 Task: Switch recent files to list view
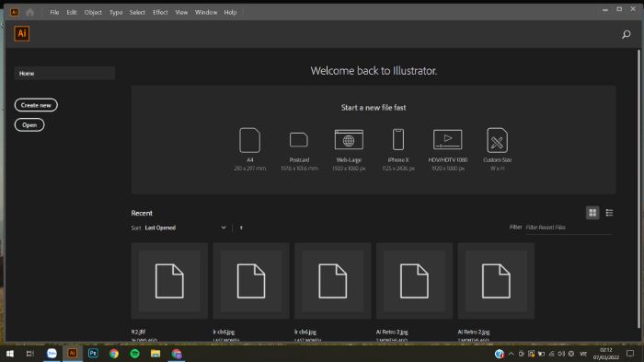(x=609, y=213)
